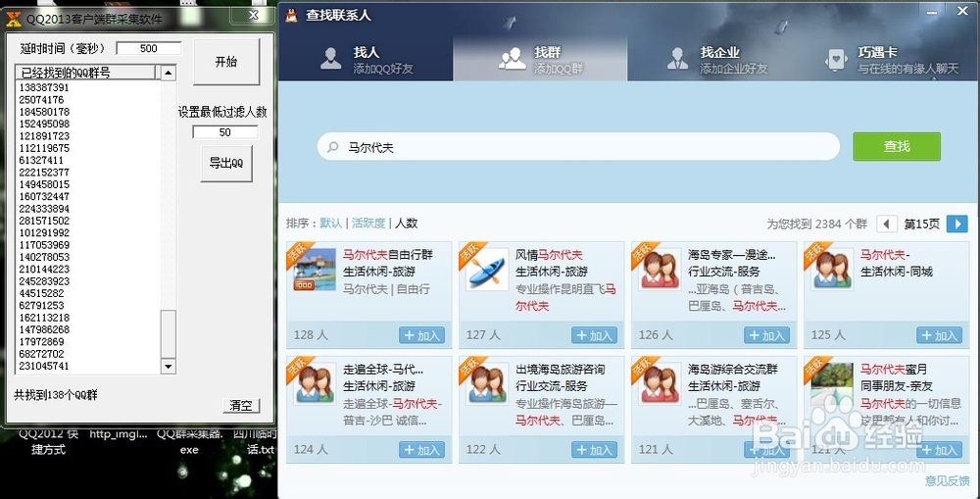Go to previous results page arrow
Viewport: 980px width, 499px height.
(886, 224)
